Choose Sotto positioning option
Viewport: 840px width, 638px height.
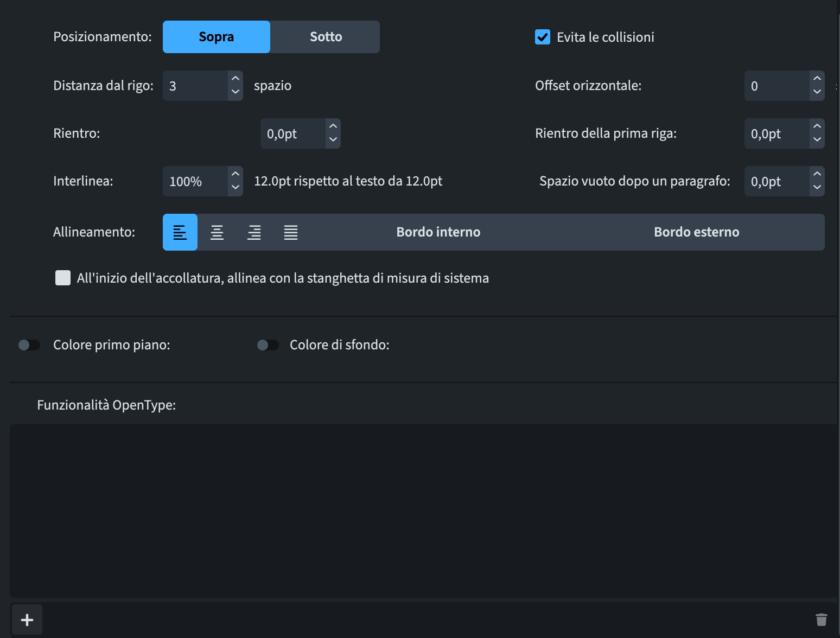[x=326, y=37]
